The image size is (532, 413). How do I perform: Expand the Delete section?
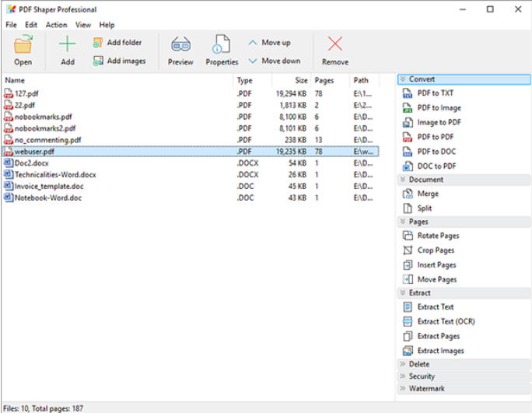click(418, 364)
